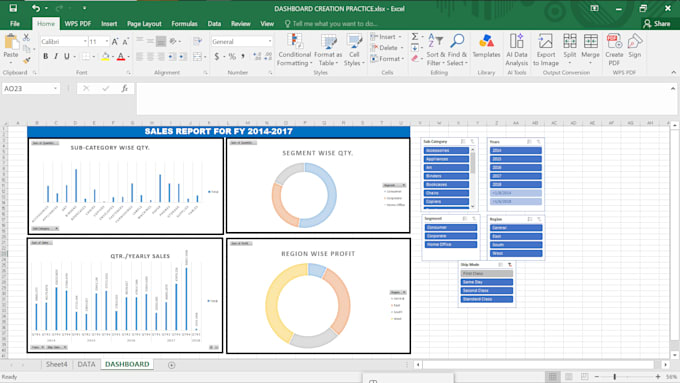Click the Name Box showing AO23
The image size is (680, 383).
pyautogui.click(x=30, y=88)
